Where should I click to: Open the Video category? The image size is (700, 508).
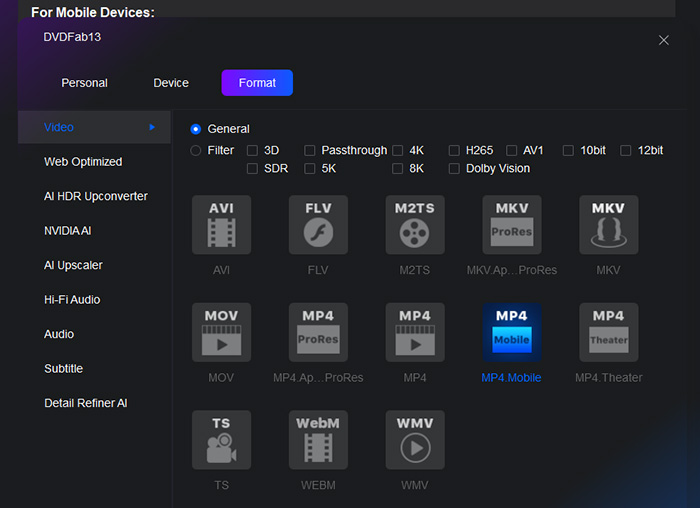[94, 127]
